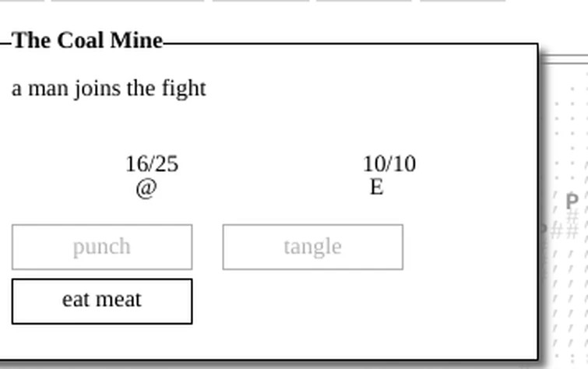Image resolution: width=588 pixels, height=369 pixels.
Task: Click the word 'Mine' in the title
Action: point(136,40)
